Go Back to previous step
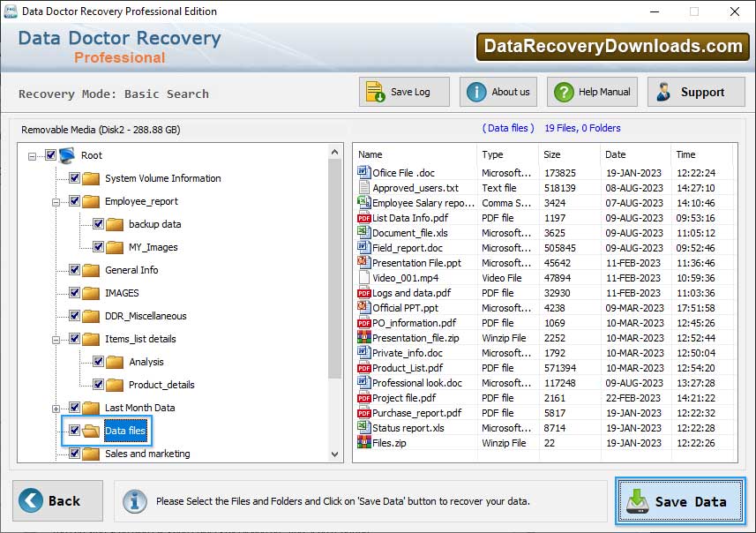This screenshot has width=756, height=533. 58,500
